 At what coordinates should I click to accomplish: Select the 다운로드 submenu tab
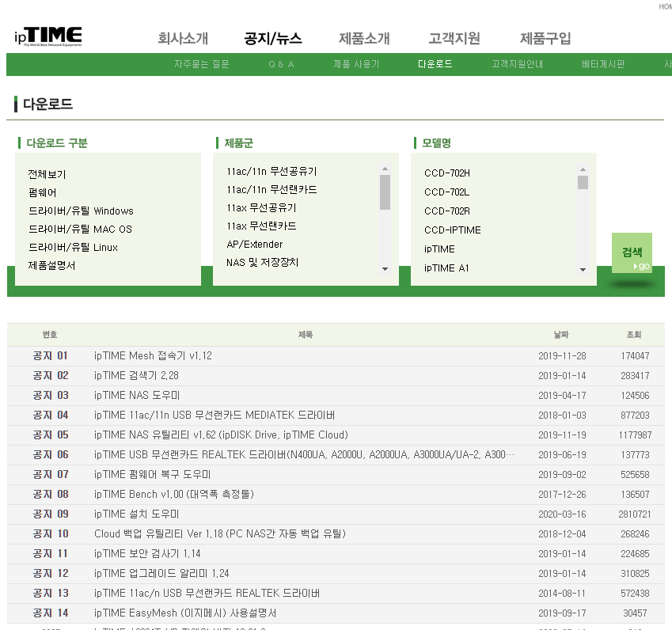pos(435,64)
